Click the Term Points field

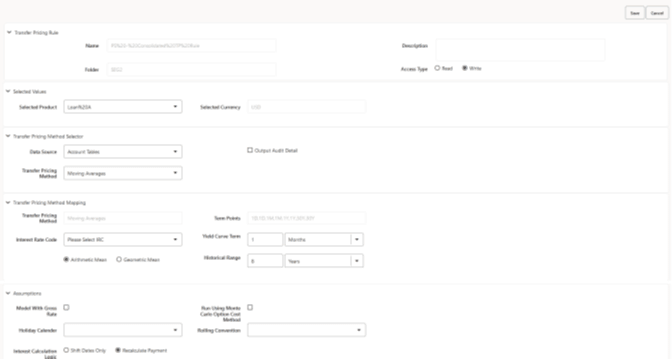tap(306, 218)
